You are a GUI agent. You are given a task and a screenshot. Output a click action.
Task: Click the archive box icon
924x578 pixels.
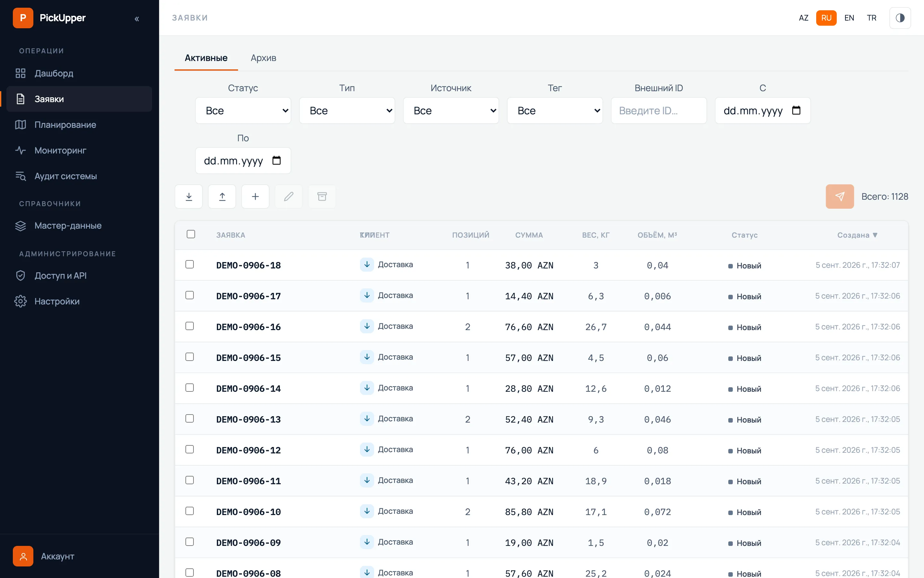coord(322,197)
